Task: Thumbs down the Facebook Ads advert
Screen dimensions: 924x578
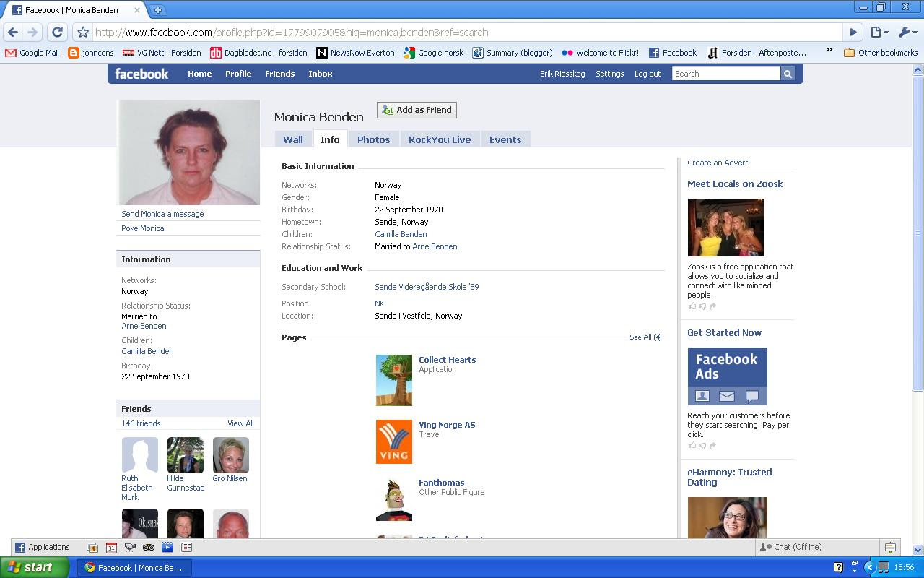Action: click(702, 446)
